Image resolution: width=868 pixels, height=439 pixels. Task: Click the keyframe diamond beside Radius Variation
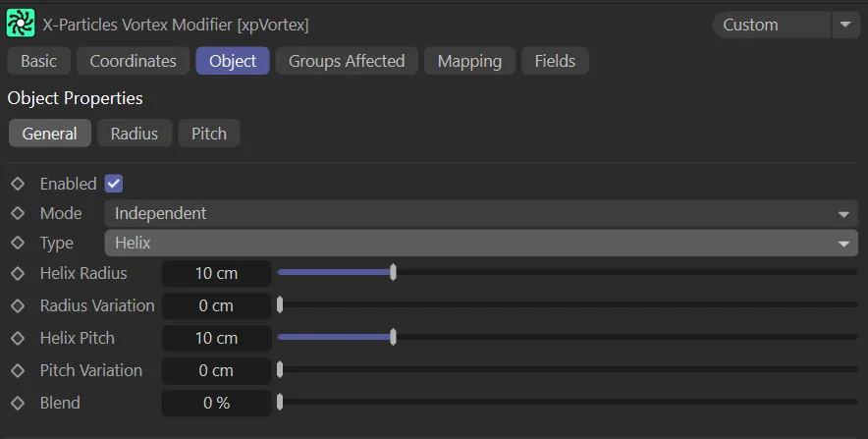pos(18,305)
